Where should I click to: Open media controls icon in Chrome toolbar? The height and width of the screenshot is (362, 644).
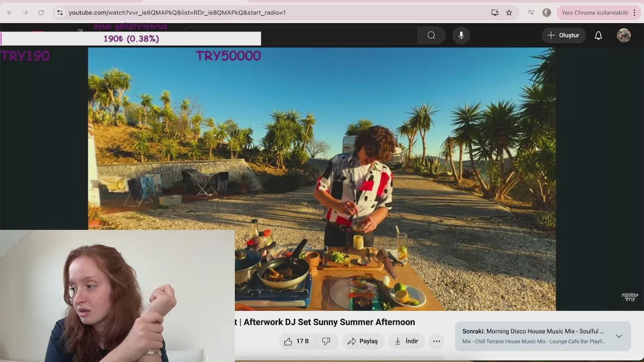(531, 13)
